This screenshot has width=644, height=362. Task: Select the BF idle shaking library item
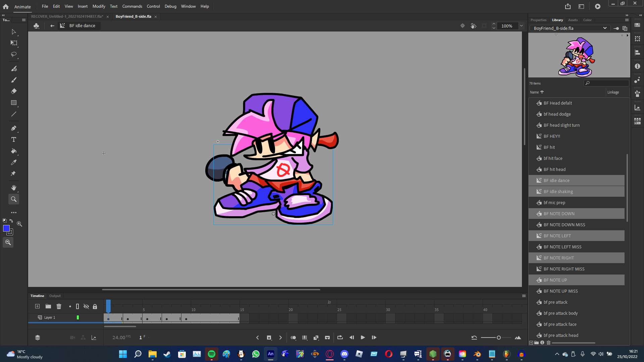pyautogui.click(x=577, y=191)
